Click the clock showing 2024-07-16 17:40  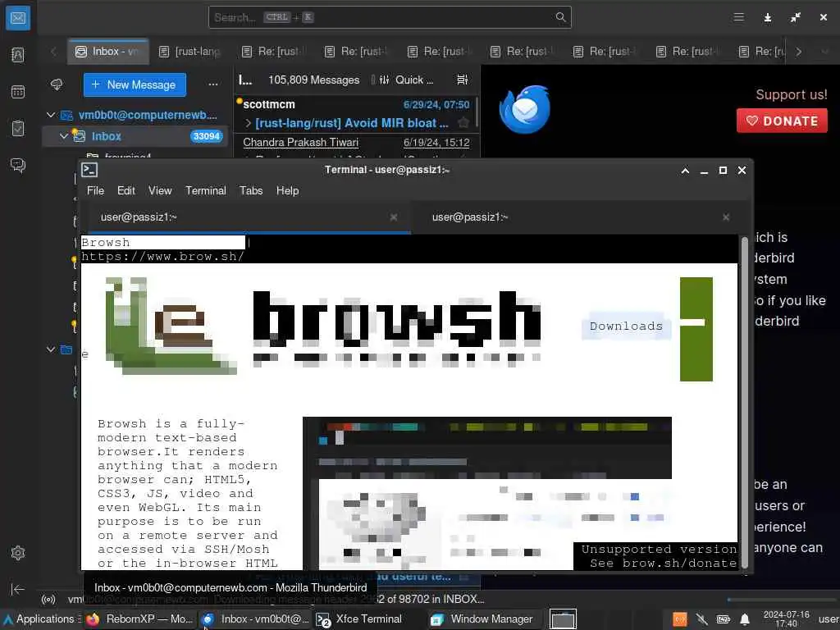(x=786, y=619)
